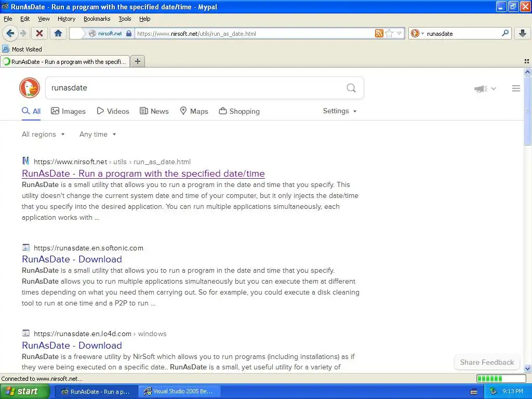Image resolution: width=532 pixels, height=399 pixels.
Task: Open the Home page button
Action: (58, 33)
